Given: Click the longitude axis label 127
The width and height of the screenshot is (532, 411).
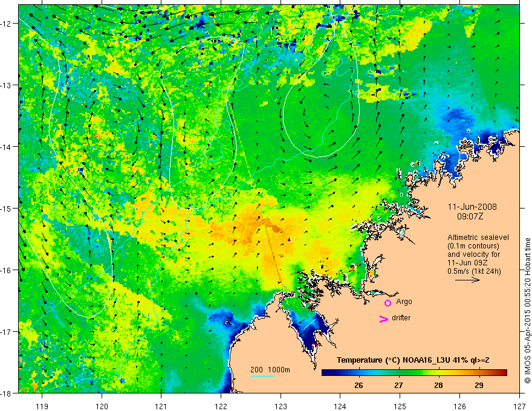Looking at the screenshot, I should click(x=519, y=406).
